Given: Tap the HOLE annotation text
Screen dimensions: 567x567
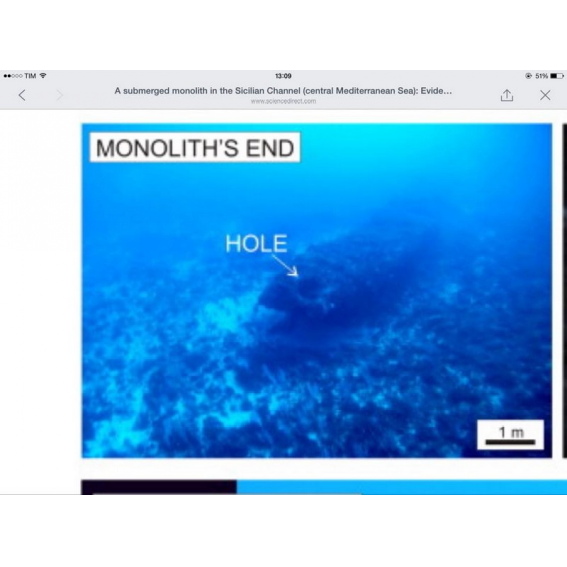Looking at the screenshot, I should click(256, 243).
